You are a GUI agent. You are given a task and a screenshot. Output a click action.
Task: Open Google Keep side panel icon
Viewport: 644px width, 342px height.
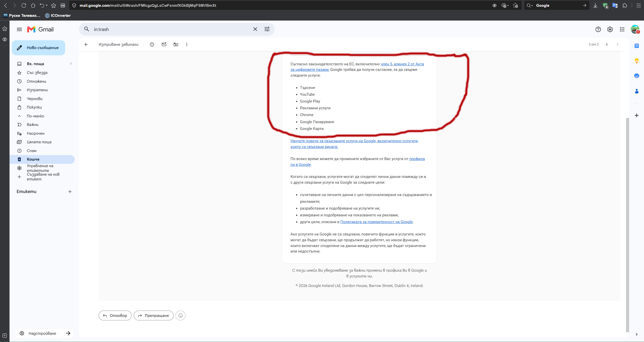(x=637, y=61)
